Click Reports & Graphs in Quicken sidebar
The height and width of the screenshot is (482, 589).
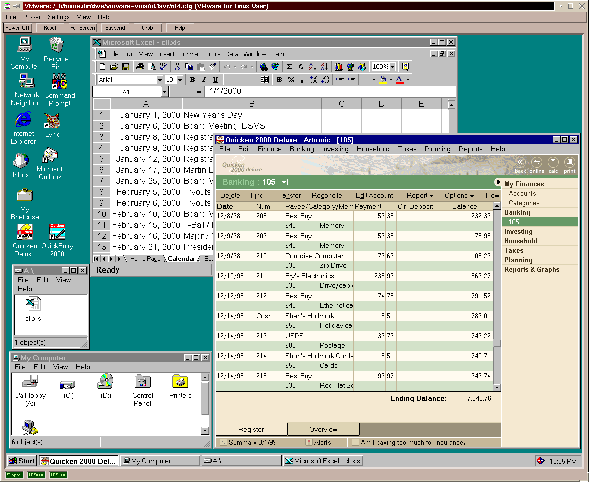coord(532,270)
